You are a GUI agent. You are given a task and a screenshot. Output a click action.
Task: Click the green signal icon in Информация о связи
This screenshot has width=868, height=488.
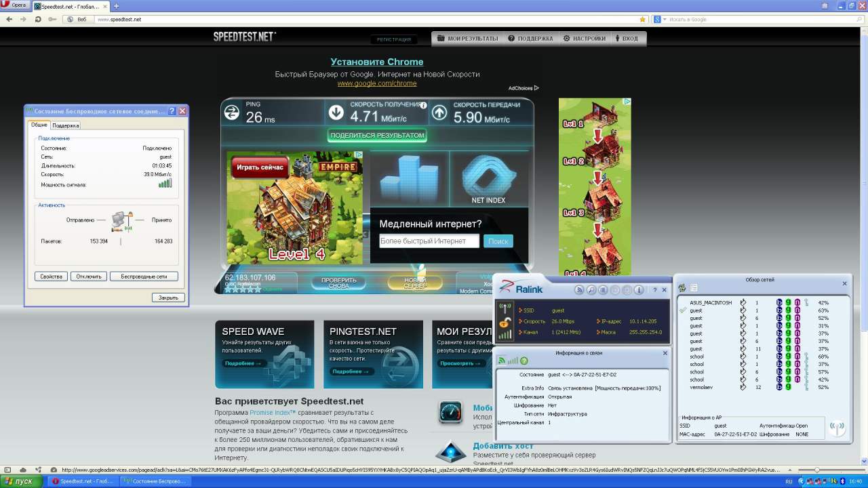pos(502,361)
